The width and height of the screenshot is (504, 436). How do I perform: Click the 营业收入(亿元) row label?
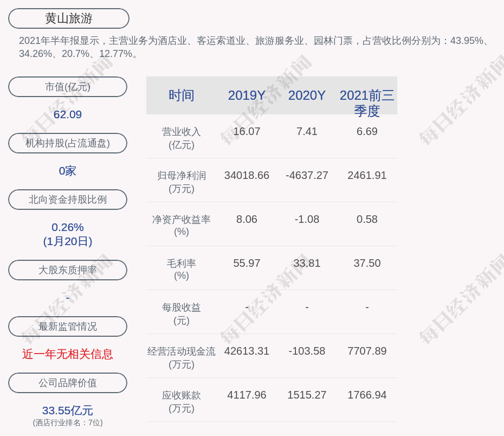click(x=182, y=138)
